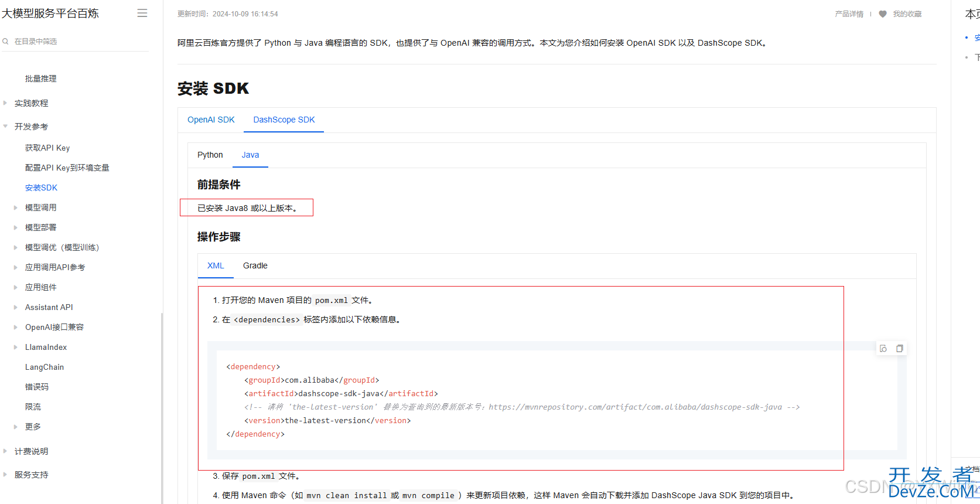Open 产品详情 link
The width and height of the screenshot is (980, 504).
click(x=849, y=14)
